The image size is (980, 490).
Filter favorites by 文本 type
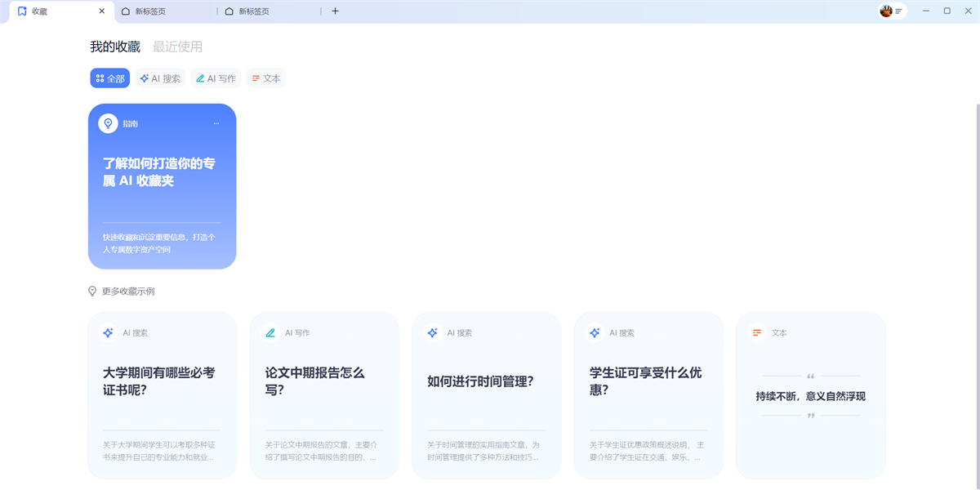(266, 78)
